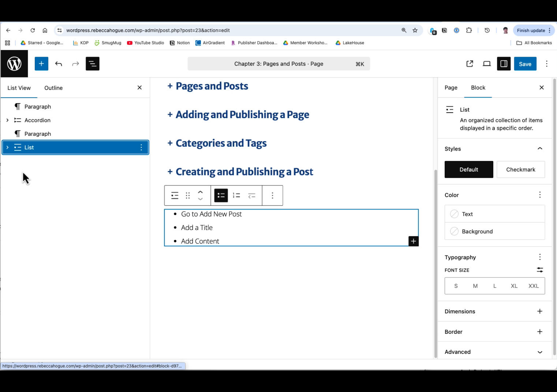Choose the Default list style

pos(469,170)
